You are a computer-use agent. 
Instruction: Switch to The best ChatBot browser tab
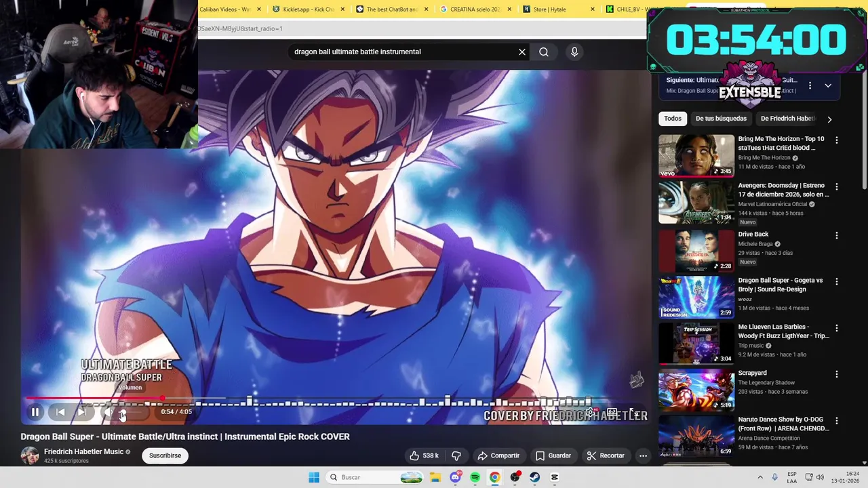pos(392,9)
